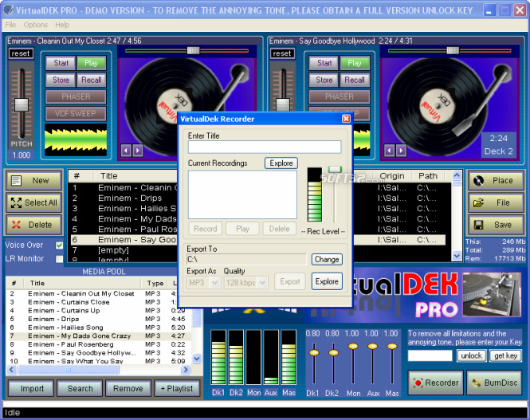Toggle the Deck 1 PHASER effect
Image resolution: width=530 pixels, height=420 pixels.
coord(76,97)
